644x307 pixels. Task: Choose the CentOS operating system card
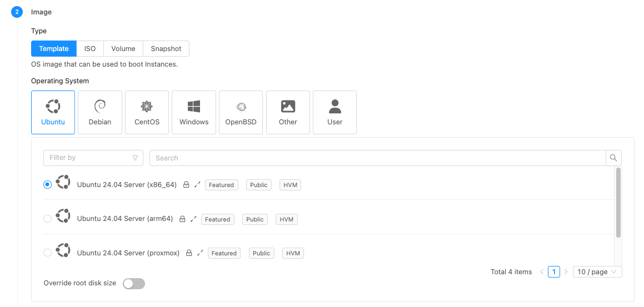coord(147,113)
